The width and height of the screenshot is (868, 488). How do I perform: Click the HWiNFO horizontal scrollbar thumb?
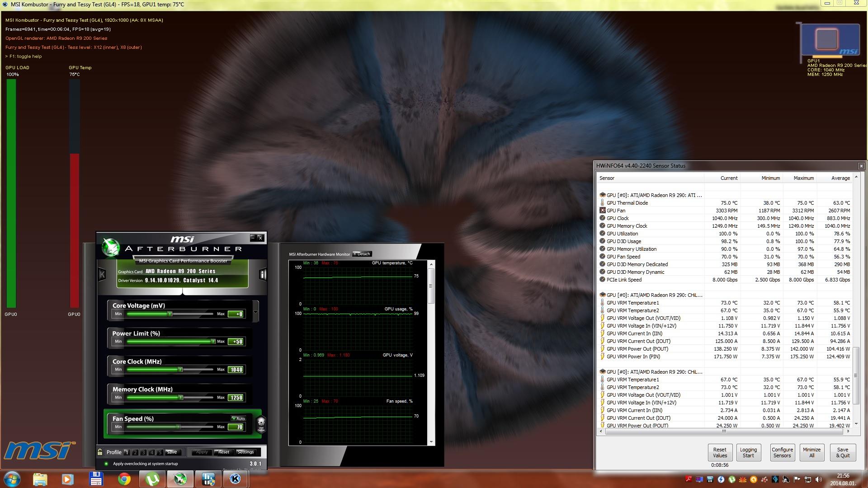(723, 432)
